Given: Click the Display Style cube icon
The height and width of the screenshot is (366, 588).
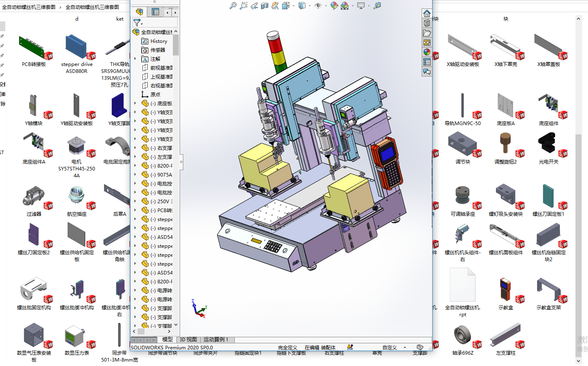Looking at the screenshot, I should pyautogui.click(x=302, y=6).
